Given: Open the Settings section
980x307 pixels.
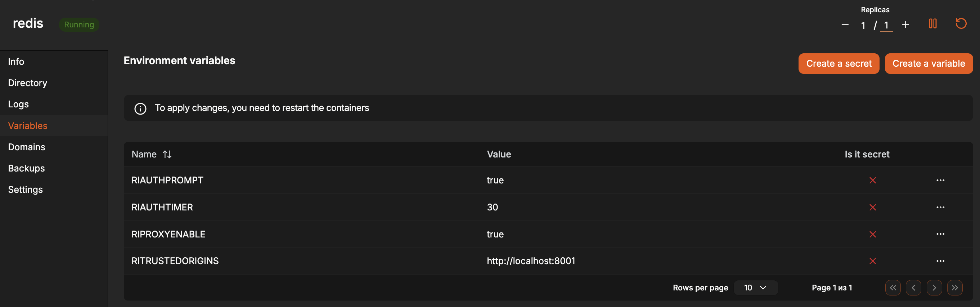Looking at the screenshot, I should tap(54, 190).
